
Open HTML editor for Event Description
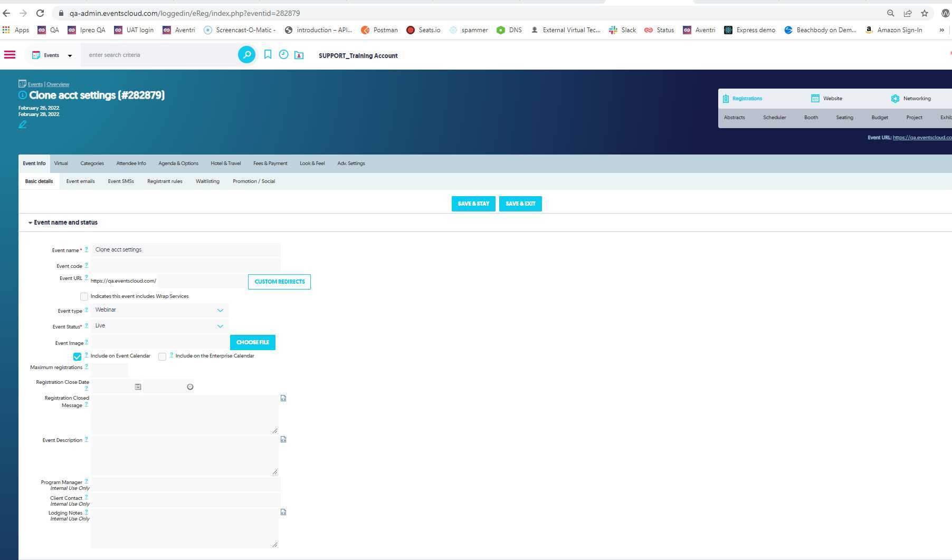click(283, 440)
